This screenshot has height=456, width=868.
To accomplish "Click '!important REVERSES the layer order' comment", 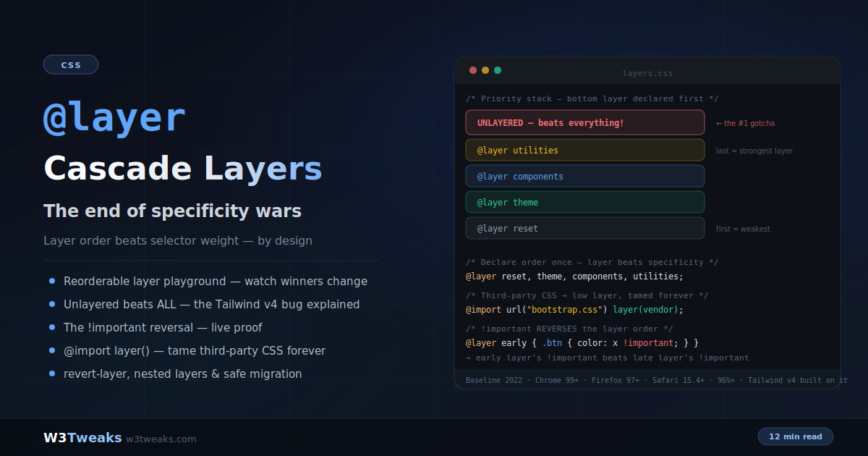I will click(569, 329).
